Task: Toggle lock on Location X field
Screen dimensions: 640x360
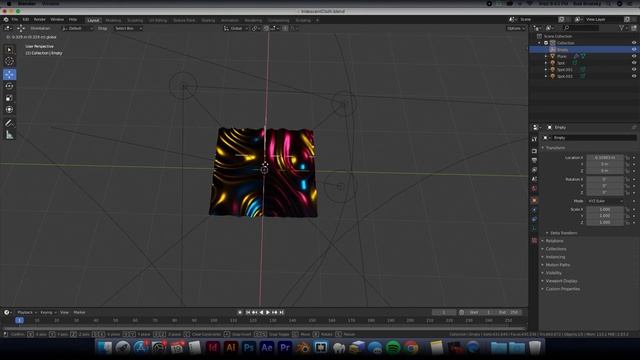Action: point(627,158)
